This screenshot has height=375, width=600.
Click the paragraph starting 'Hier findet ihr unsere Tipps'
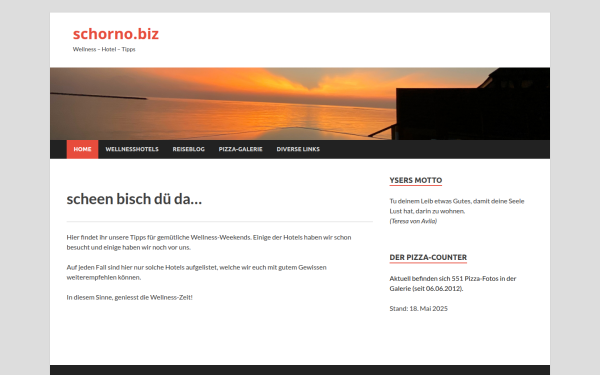coord(209,242)
